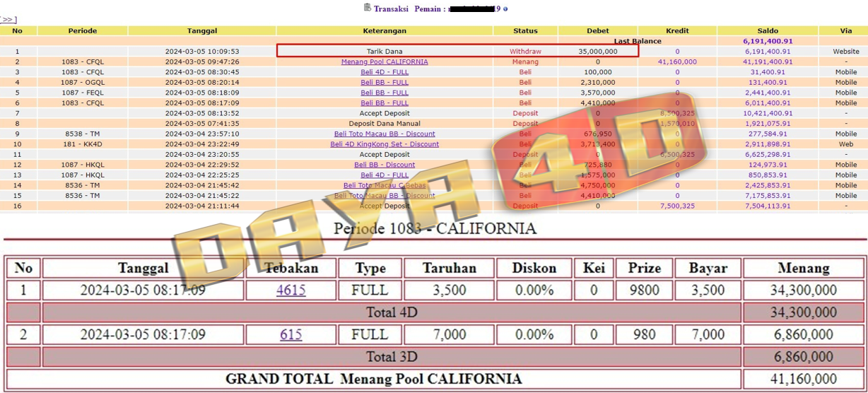Open the Menang Pool CALIFORNIA link
Screen dimensions: 868x393
(x=385, y=61)
